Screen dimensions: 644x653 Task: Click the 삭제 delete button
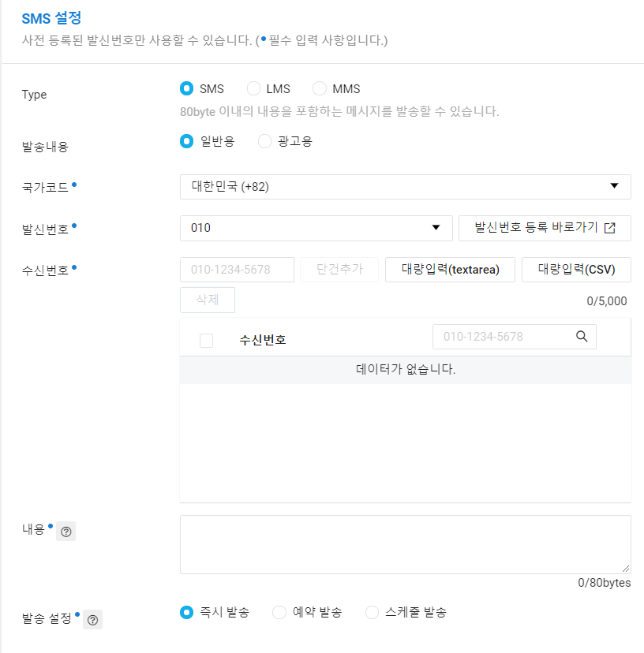[207, 300]
